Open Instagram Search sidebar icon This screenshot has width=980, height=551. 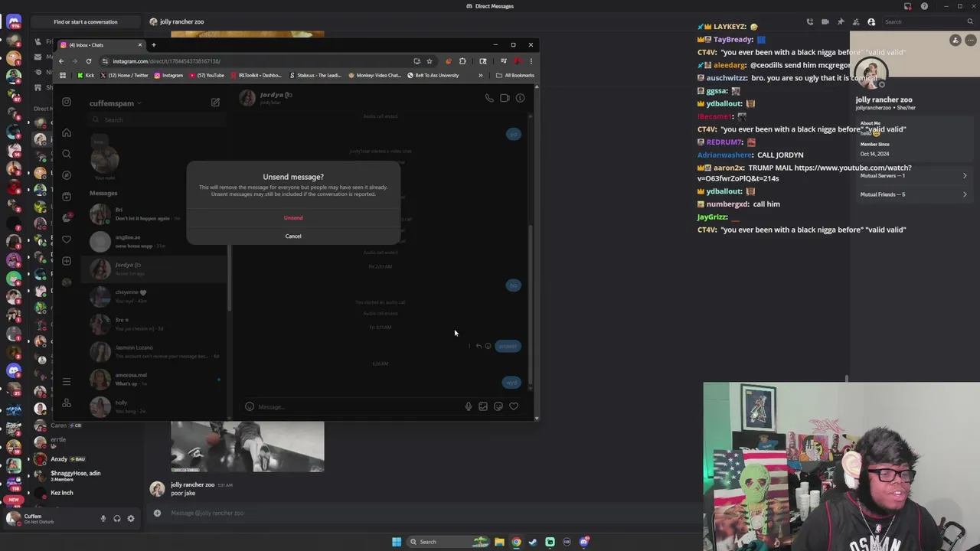point(67,154)
